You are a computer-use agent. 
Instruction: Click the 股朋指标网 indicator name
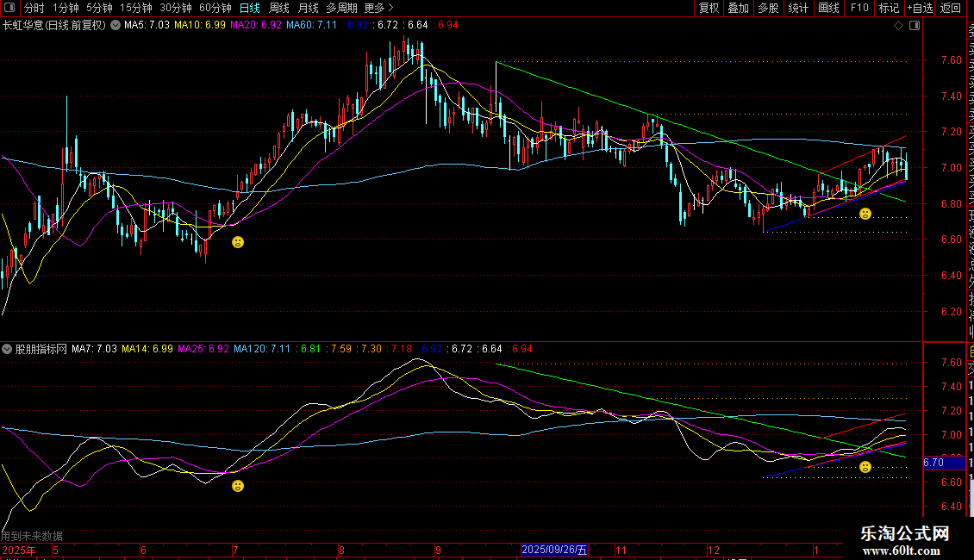(41, 349)
